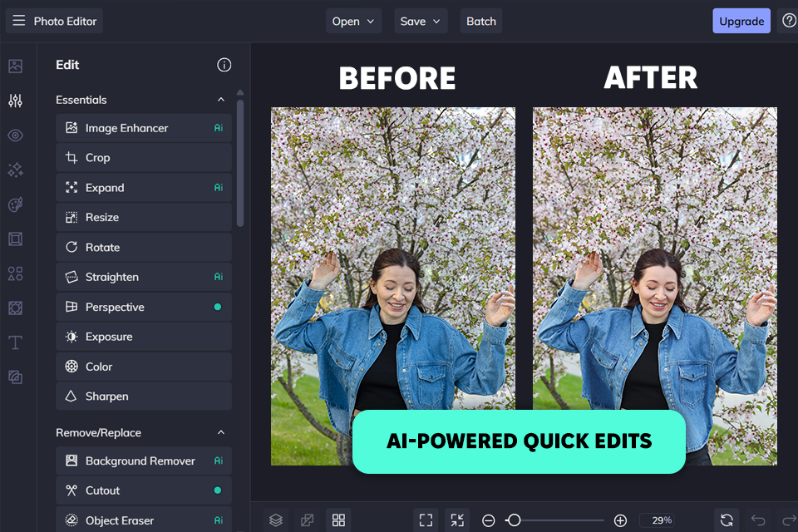Click the inward arrows fit icon

(457, 520)
